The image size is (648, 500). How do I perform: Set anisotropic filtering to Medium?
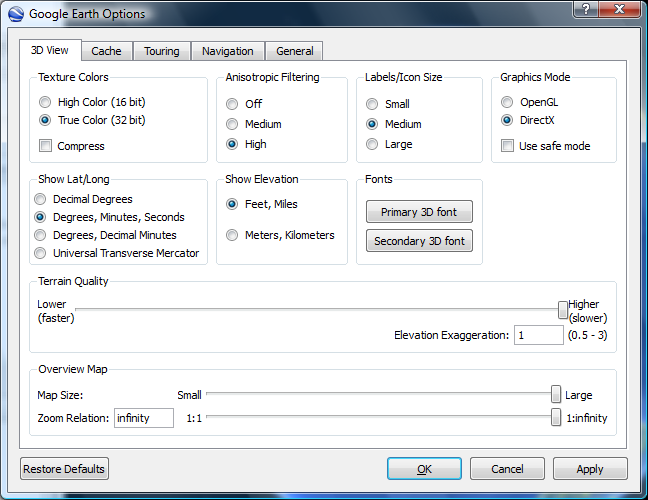(253, 124)
